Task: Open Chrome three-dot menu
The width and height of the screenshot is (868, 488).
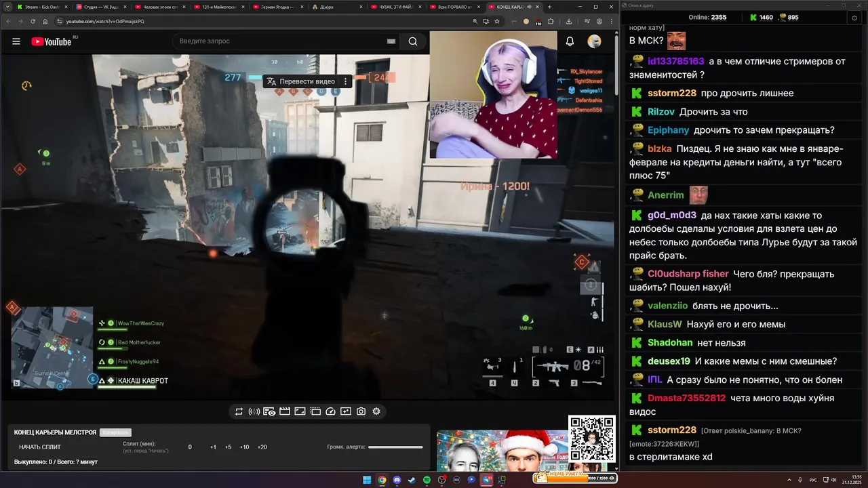Action: [x=612, y=21]
